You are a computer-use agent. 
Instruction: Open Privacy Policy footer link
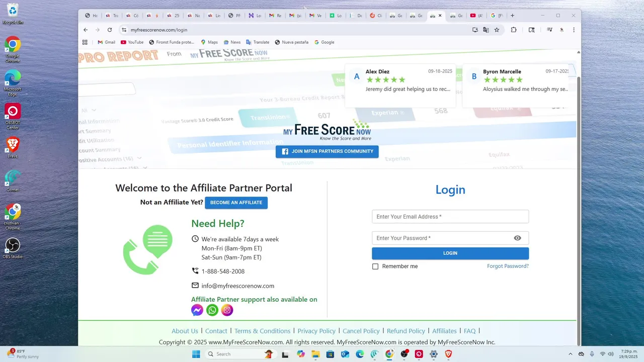point(316,331)
